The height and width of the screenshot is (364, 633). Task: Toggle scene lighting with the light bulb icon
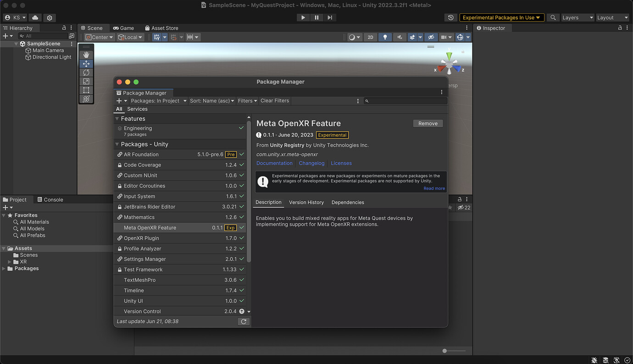tap(385, 37)
